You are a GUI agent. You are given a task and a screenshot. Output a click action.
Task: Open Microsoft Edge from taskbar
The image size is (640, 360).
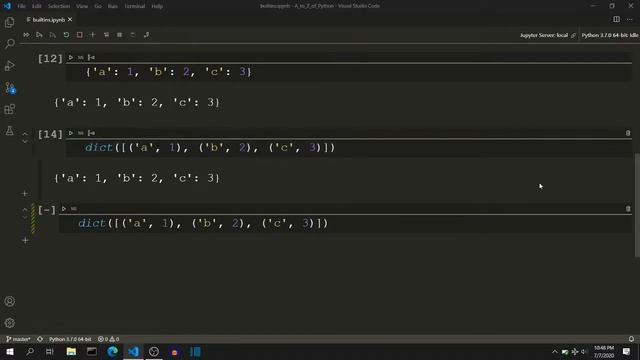click(x=113, y=352)
